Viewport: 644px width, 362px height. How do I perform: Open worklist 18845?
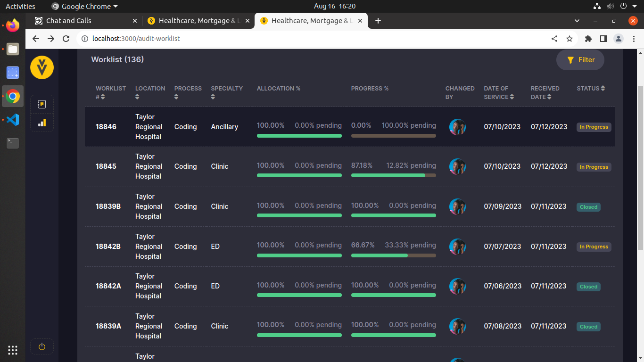click(x=106, y=166)
